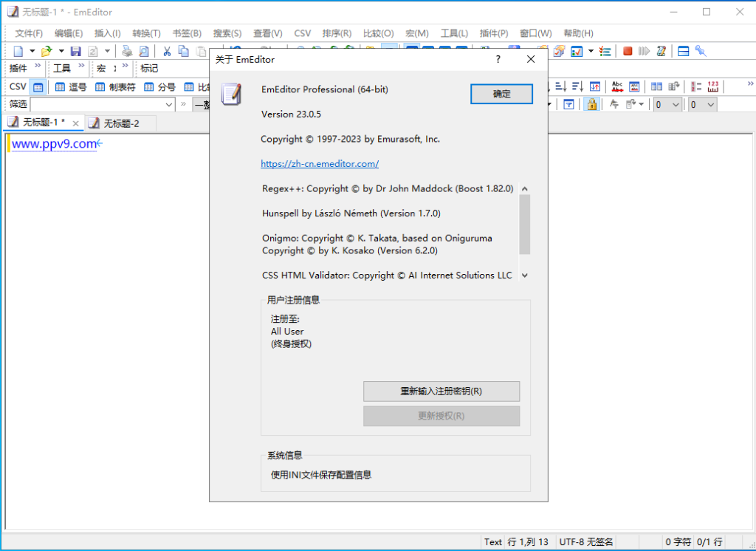Image resolution: width=756 pixels, height=551 pixels.
Task: Select the 逗号 comma-separated mode
Action: pyautogui.click(x=70, y=87)
